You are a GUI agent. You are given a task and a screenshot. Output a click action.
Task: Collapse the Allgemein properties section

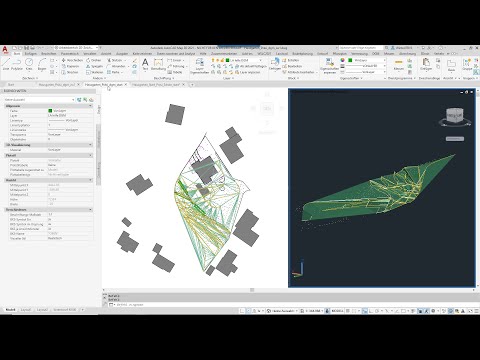pyautogui.click(x=90, y=106)
